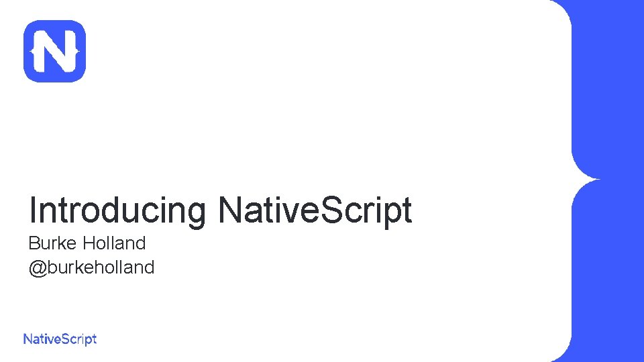Click the NativeScript logo icon at top-left
Image resolution: width=644 pixels, height=362 pixels.
54,52
